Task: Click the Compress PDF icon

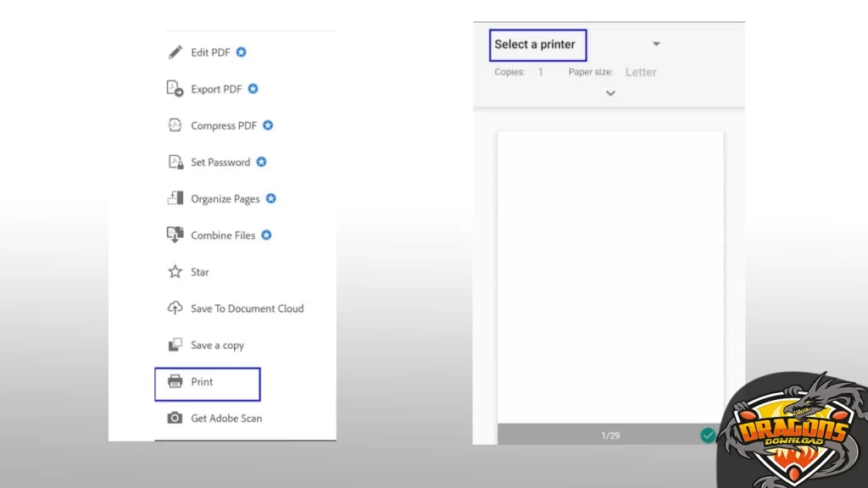Action: (x=175, y=125)
